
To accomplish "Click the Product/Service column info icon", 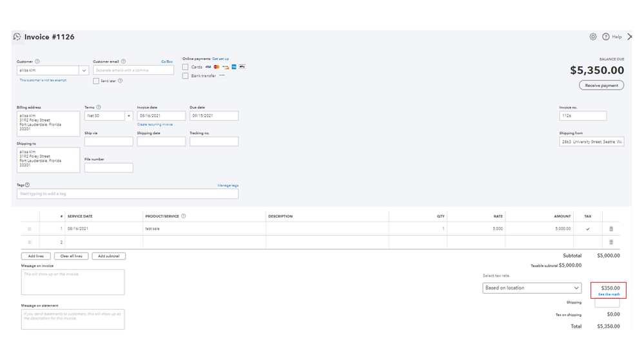I will (x=184, y=216).
